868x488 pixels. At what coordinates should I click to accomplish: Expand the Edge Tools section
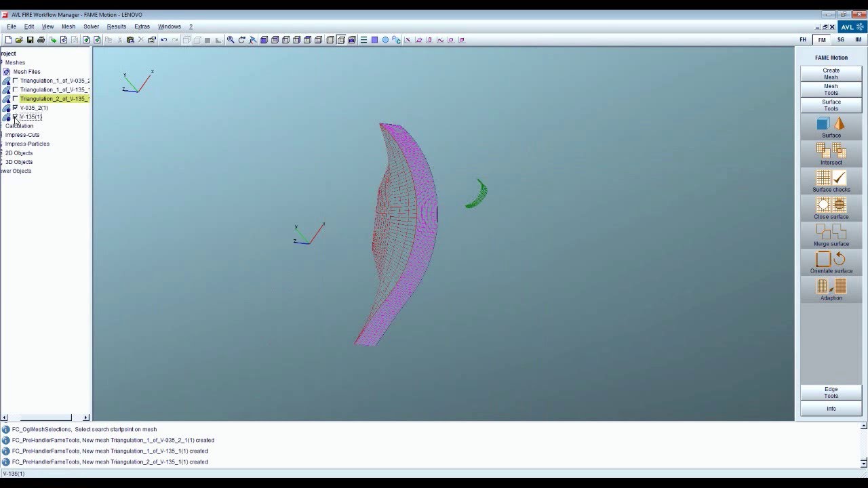pos(831,392)
